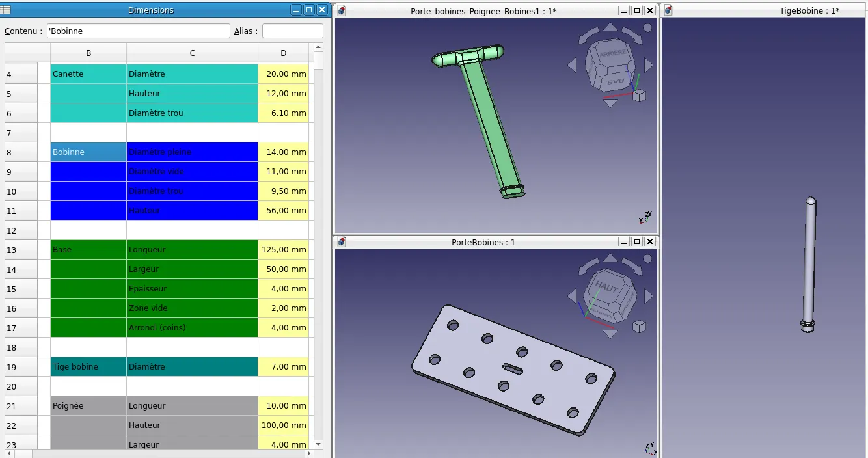Open the mini cube menu in the PorteBobines view

pyautogui.click(x=640, y=327)
